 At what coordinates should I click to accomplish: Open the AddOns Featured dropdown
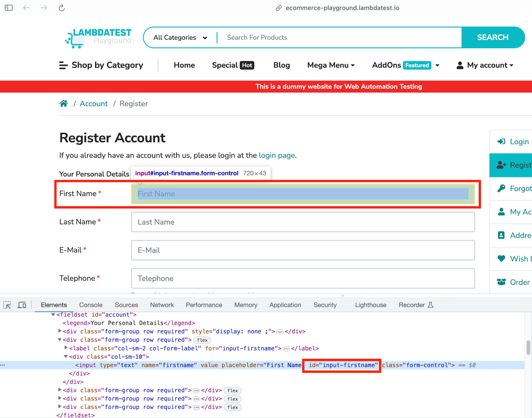pyautogui.click(x=406, y=65)
